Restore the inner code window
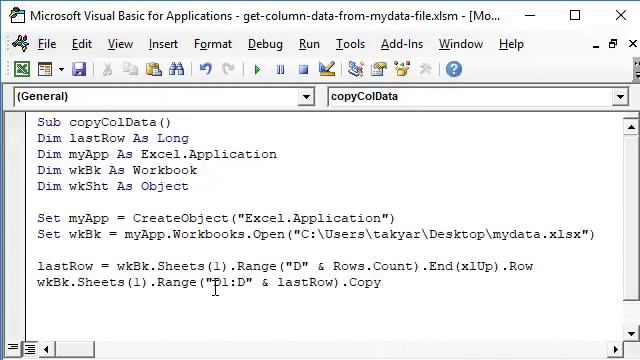640x360 pixels. click(x=613, y=44)
